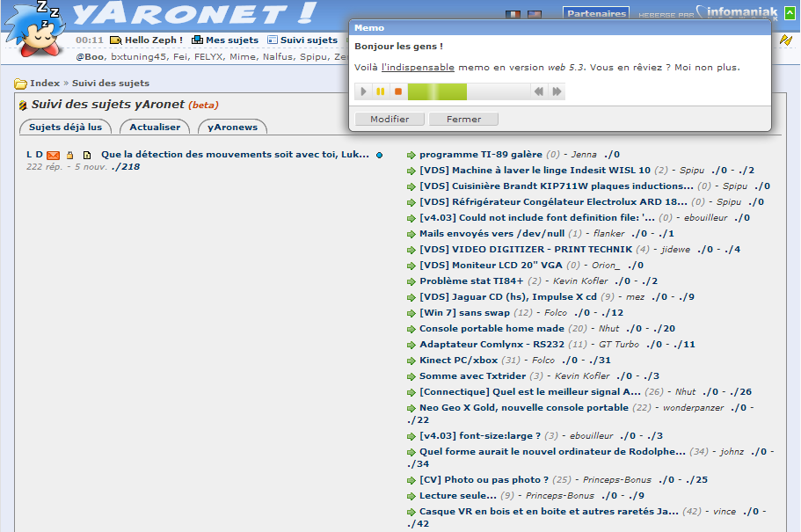Click the rewind icon in Memo player
The width and height of the screenshot is (801, 532).
click(539, 91)
